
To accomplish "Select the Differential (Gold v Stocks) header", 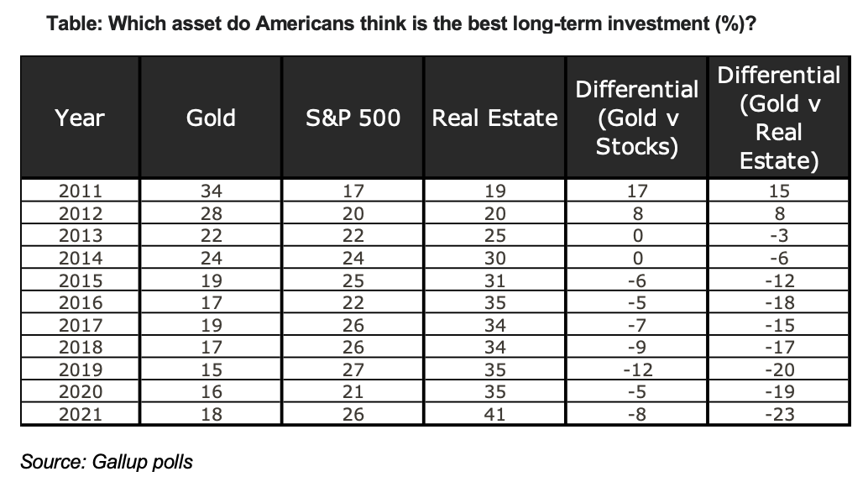I will [x=636, y=118].
